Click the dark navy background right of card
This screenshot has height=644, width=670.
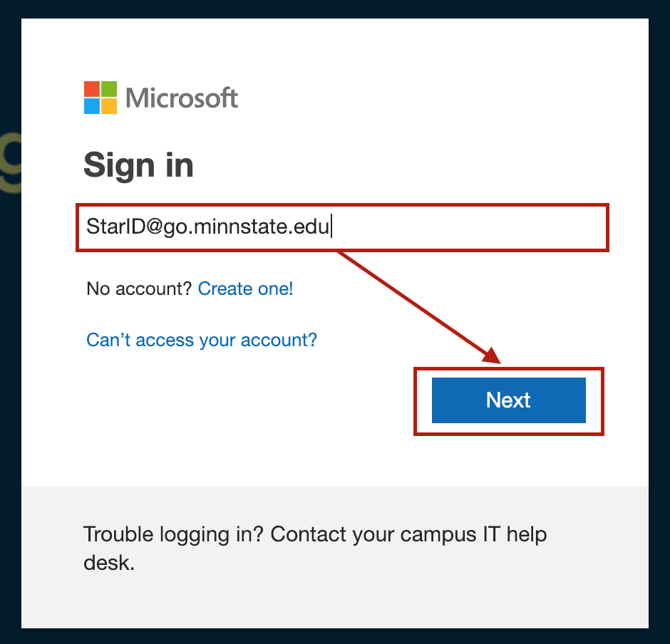click(x=659, y=321)
